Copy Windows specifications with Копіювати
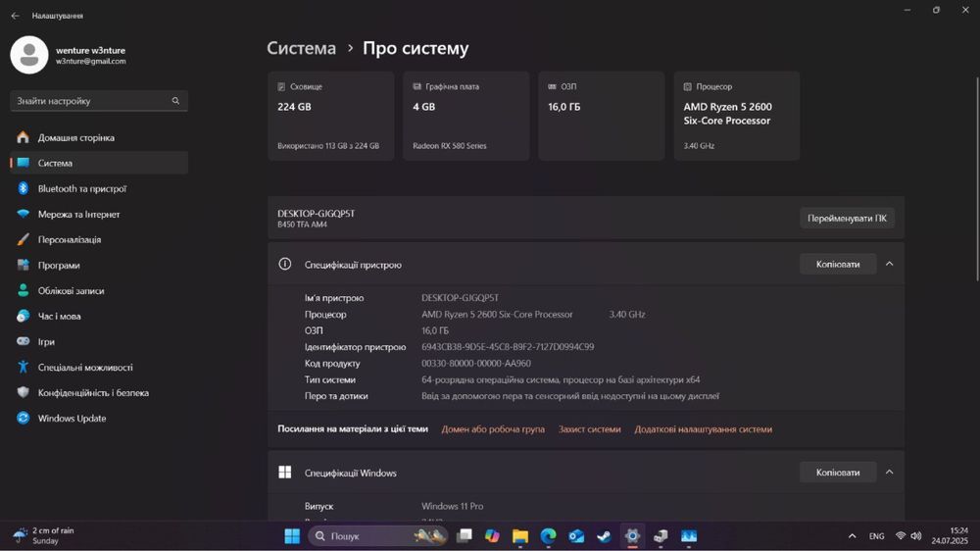The width and height of the screenshot is (980, 551). click(838, 473)
